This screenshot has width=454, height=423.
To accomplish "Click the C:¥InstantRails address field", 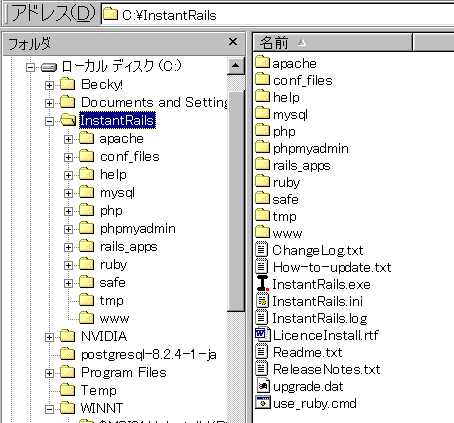I will pyautogui.click(x=278, y=15).
